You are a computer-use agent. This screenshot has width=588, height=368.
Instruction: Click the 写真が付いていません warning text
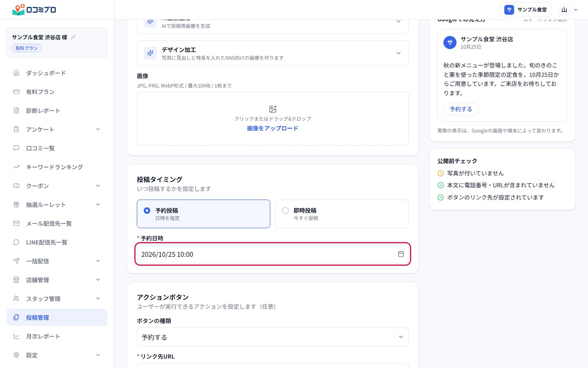[475, 173]
